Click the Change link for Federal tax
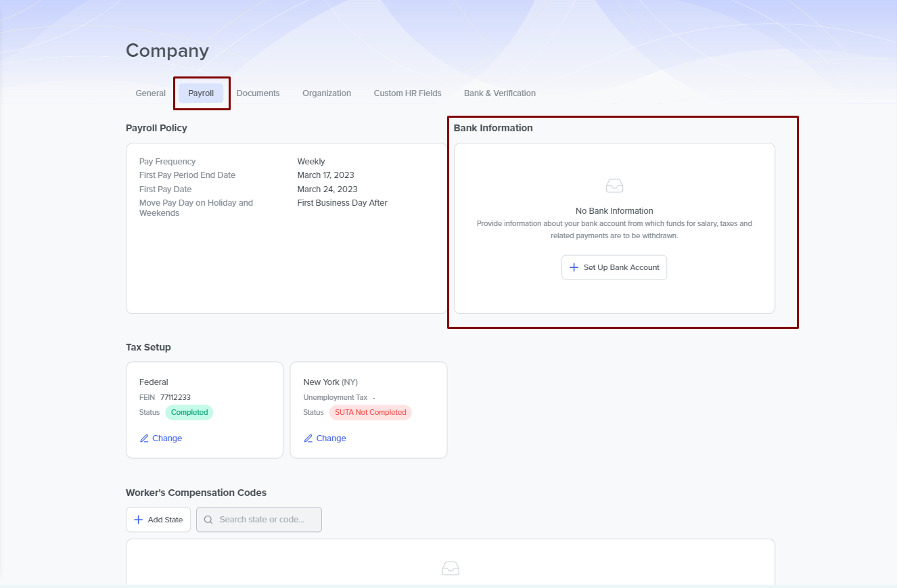The width and height of the screenshot is (897, 588). coord(167,438)
